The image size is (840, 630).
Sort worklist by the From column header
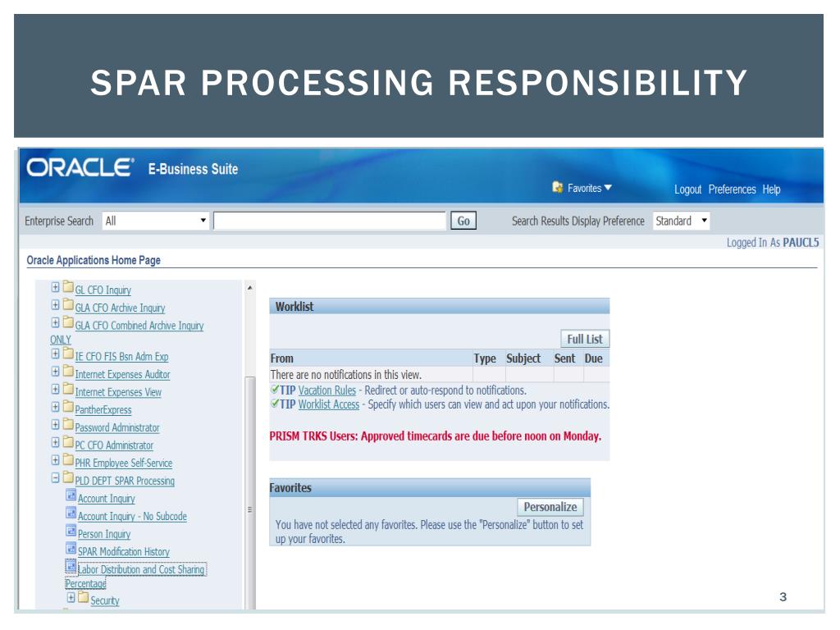(282, 358)
